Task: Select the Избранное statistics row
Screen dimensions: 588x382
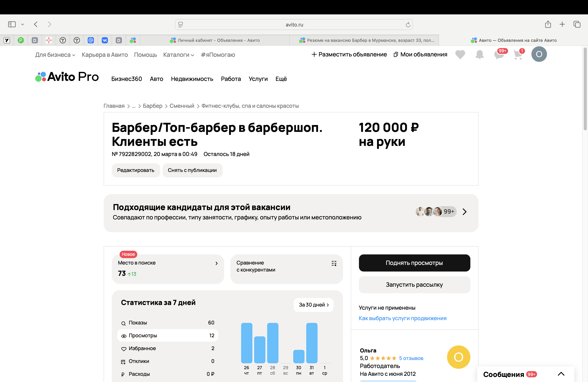Action: (167, 348)
